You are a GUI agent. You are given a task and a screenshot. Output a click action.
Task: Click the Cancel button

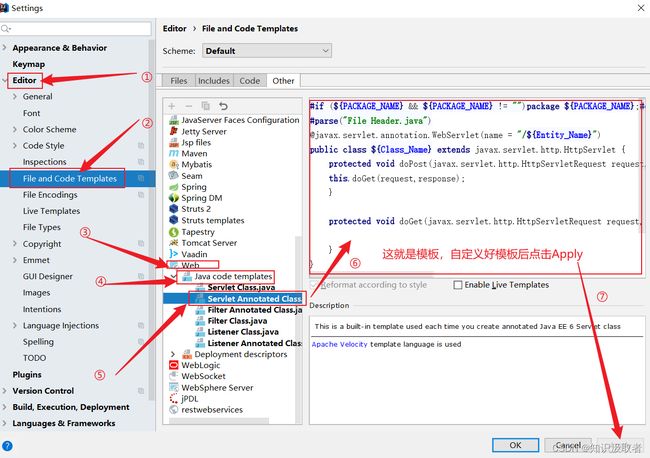coord(568,445)
